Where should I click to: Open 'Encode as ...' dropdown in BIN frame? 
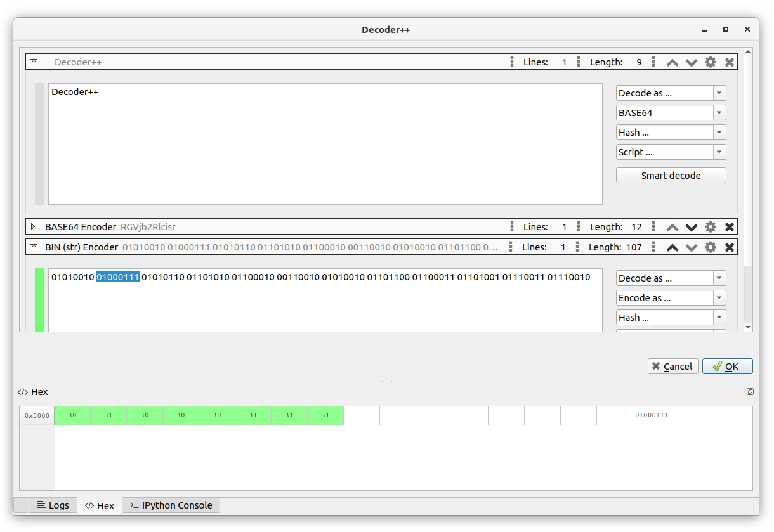pyautogui.click(x=671, y=298)
